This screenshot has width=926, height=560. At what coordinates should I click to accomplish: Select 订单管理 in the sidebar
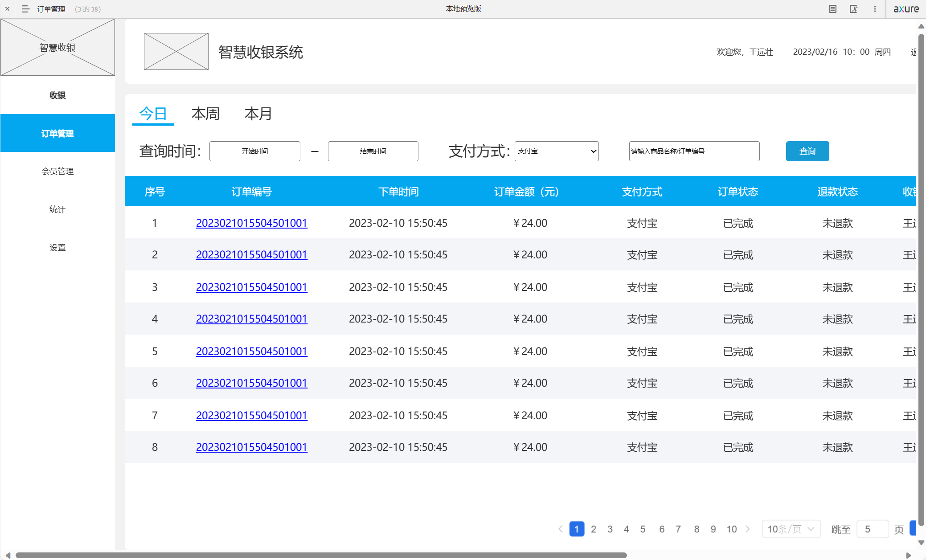click(x=57, y=133)
